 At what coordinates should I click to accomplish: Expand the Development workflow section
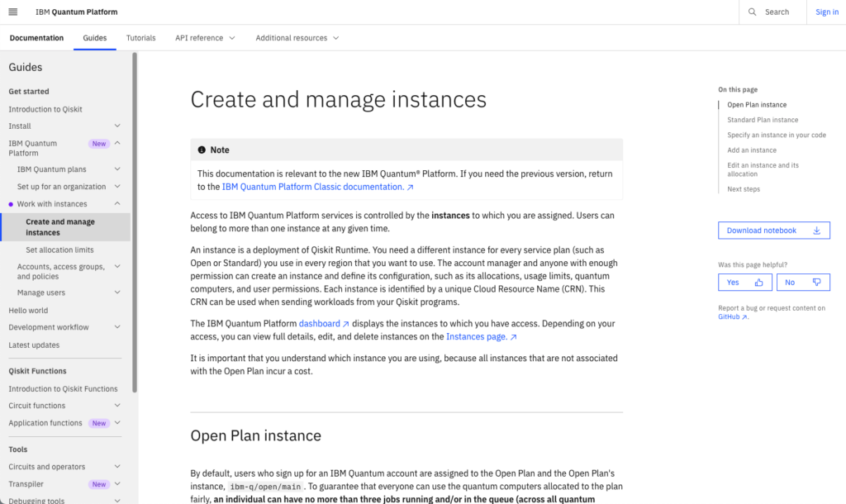pos(117,327)
